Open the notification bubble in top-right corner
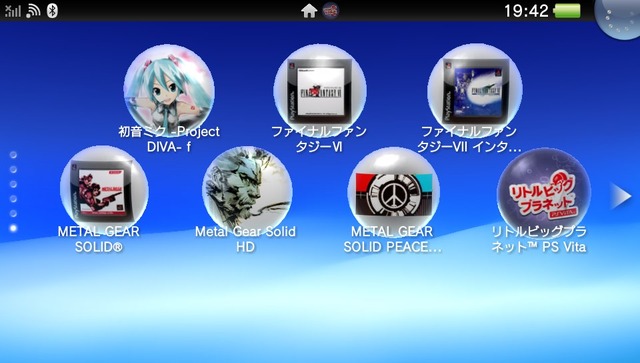This screenshot has width=640, height=363. [618, 16]
